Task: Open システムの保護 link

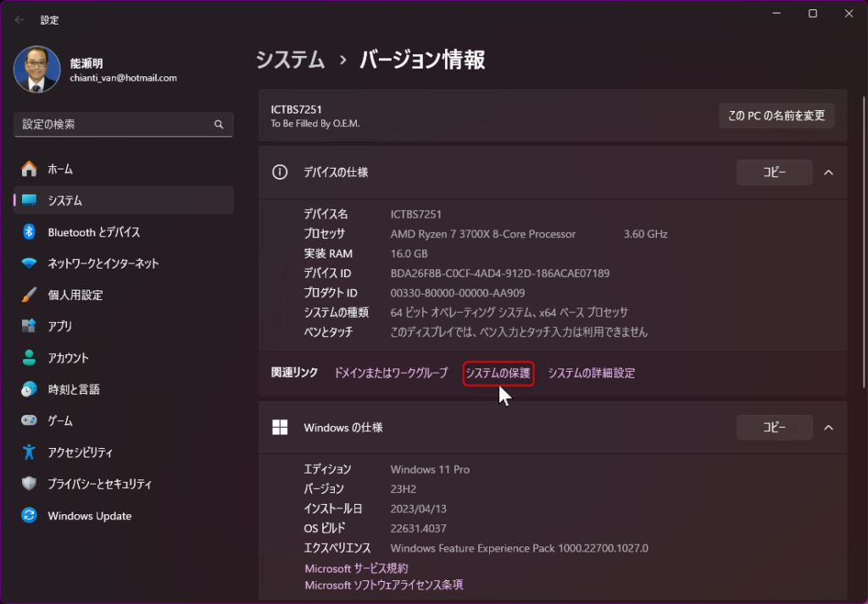Action: (x=498, y=374)
